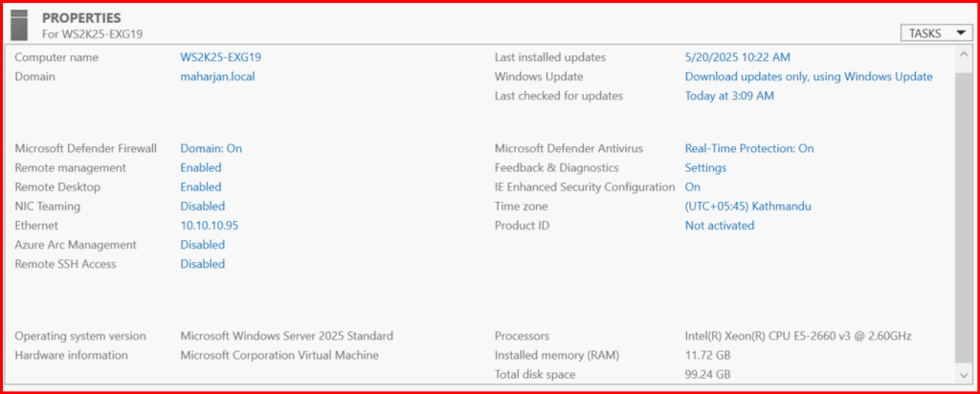Open IE Enhanced Security Configuration On link
This screenshot has height=394, width=980.
(x=692, y=186)
